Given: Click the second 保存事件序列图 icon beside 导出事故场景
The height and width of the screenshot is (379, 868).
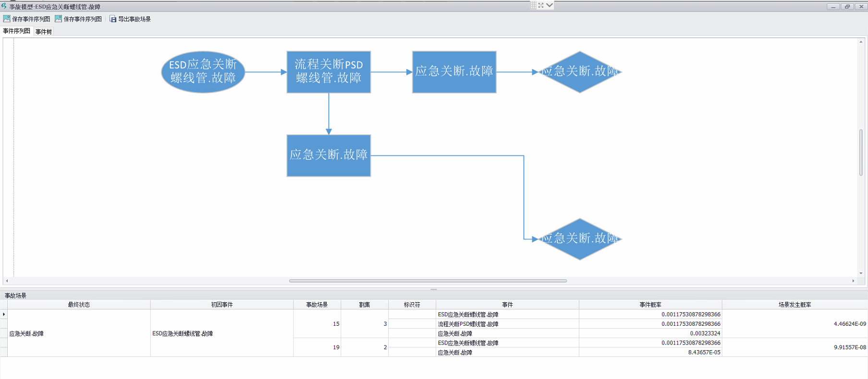Looking at the screenshot, I should (x=58, y=19).
